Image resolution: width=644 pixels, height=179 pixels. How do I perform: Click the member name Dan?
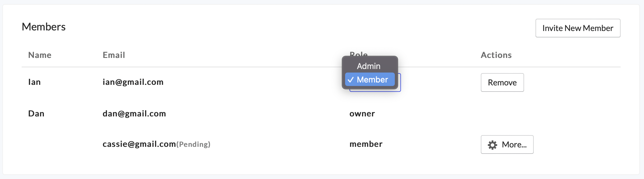36,113
